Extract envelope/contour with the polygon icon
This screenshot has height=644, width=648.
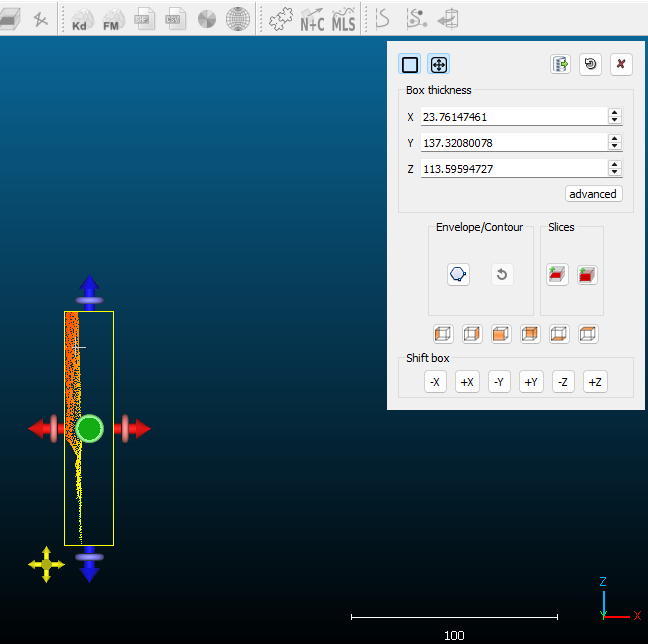click(x=458, y=274)
